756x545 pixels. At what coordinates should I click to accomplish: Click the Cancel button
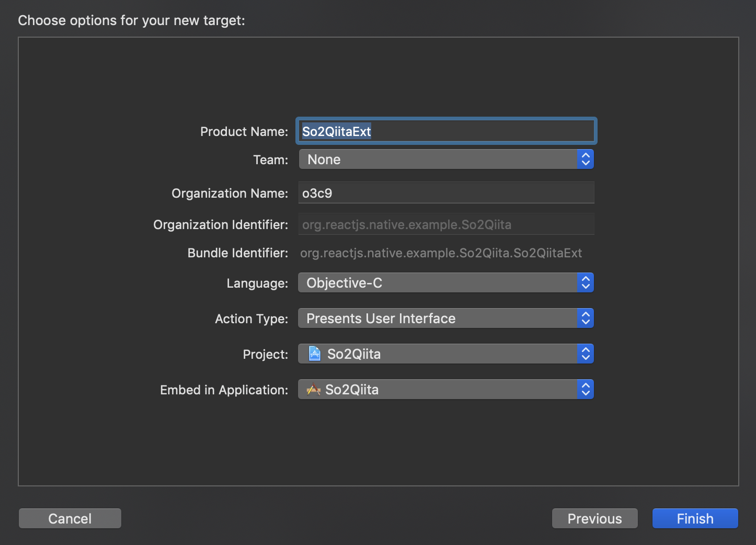point(70,518)
